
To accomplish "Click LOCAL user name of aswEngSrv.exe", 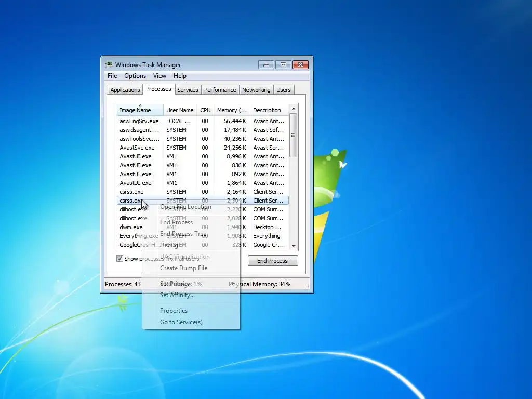I will (x=179, y=121).
